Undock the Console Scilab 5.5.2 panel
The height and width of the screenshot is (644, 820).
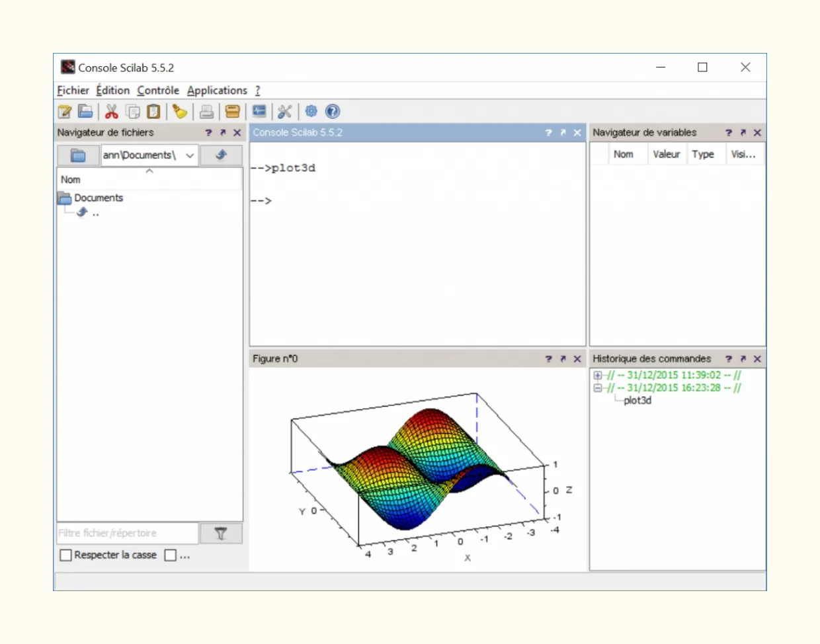click(x=563, y=133)
